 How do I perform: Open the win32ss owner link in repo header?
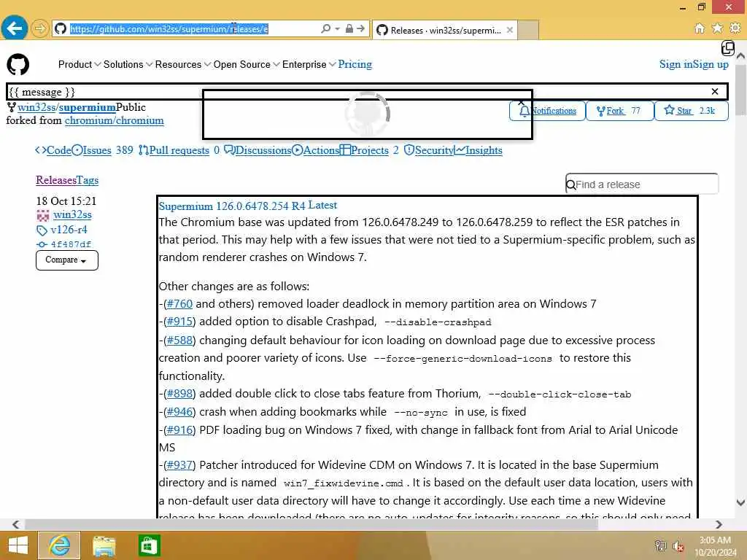pos(36,108)
